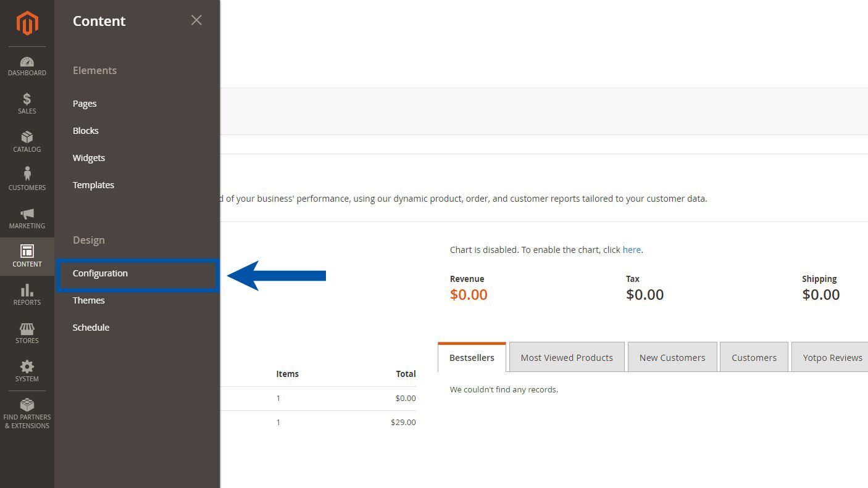Open Pages under Elements

pos(85,103)
